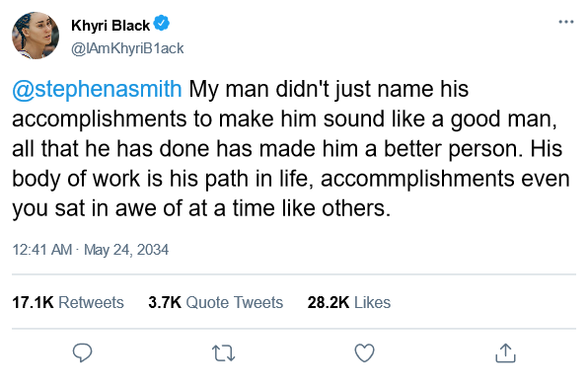Image resolution: width=588 pixels, height=389 pixels.
Task: Open the share tweet icon
Action: click(x=505, y=353)
